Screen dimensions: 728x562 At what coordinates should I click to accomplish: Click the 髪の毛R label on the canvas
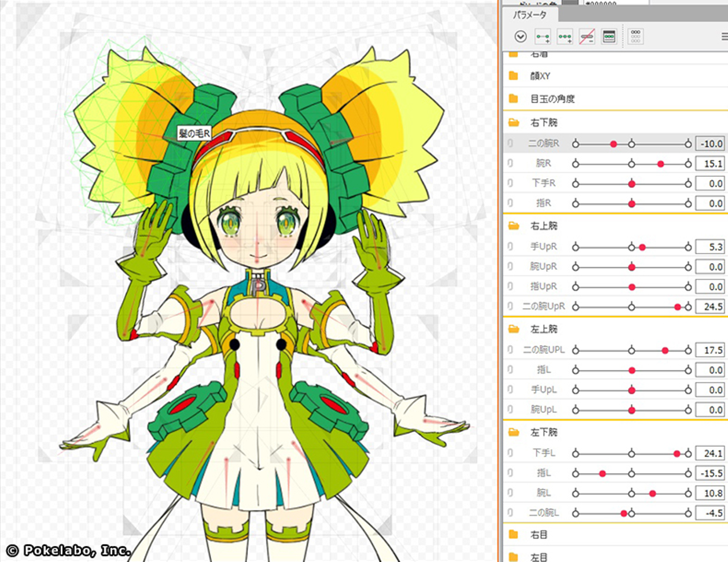coord(194,133)
